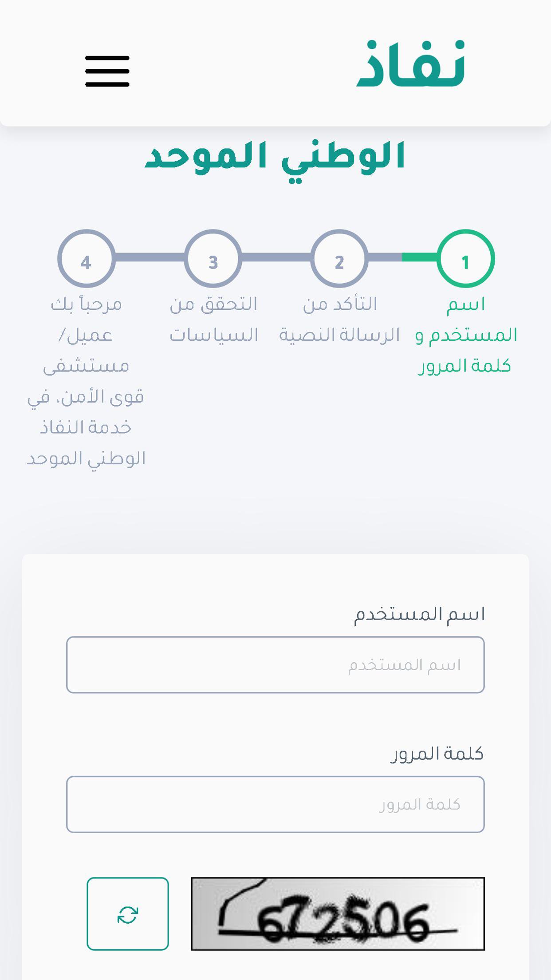Click the Nafath (نفاذ) logo

(x=411, y=63)
